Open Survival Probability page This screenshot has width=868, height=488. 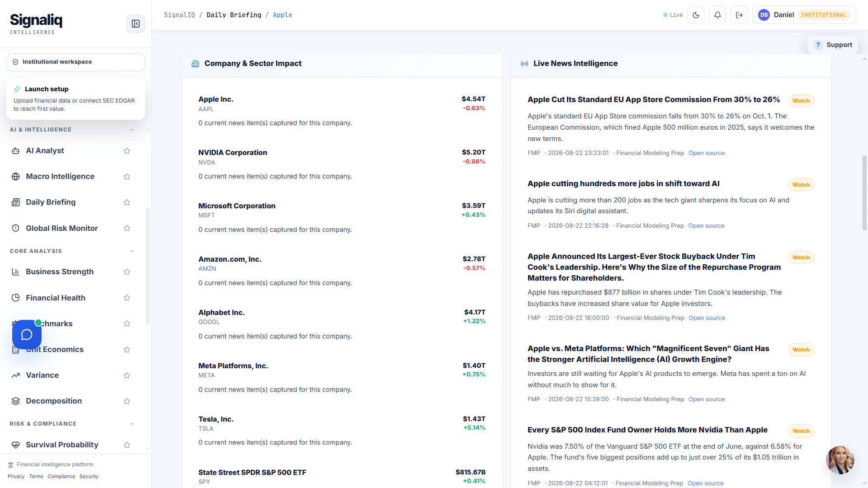pos(62,445)
